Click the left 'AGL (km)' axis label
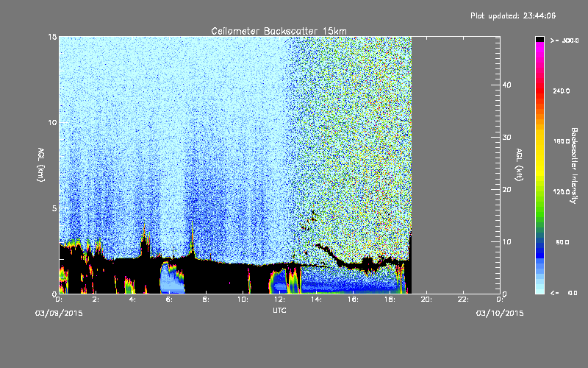588x368 pixels. 41,165
